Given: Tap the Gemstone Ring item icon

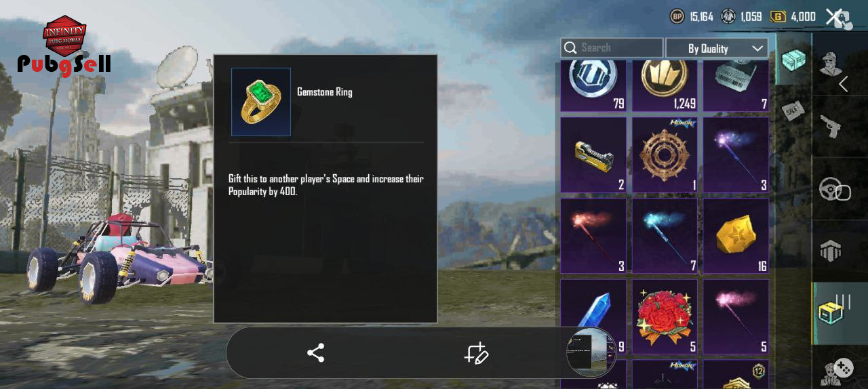Looking at the screenshot, I should point(261,102).
